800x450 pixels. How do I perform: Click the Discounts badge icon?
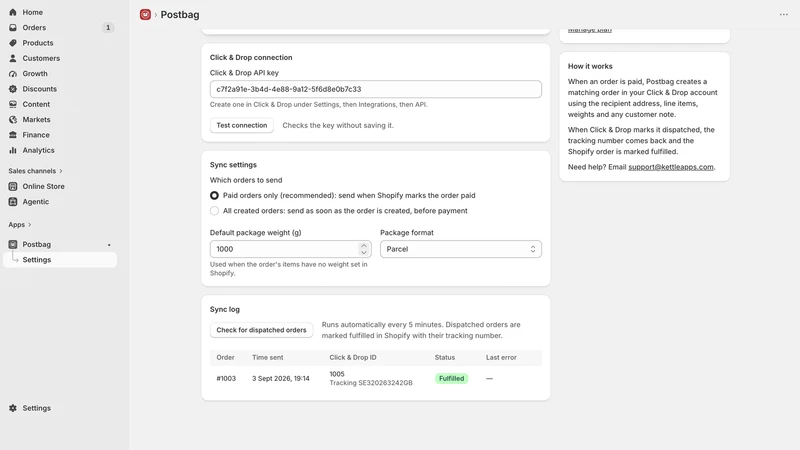coord(13,89)
